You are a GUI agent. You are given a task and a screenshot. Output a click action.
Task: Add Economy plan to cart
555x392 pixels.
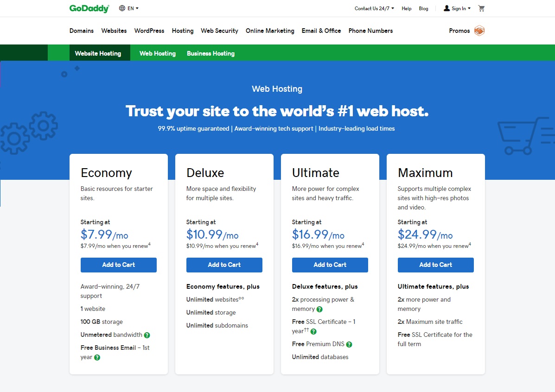pyautogui.click(x=119, y=265)
